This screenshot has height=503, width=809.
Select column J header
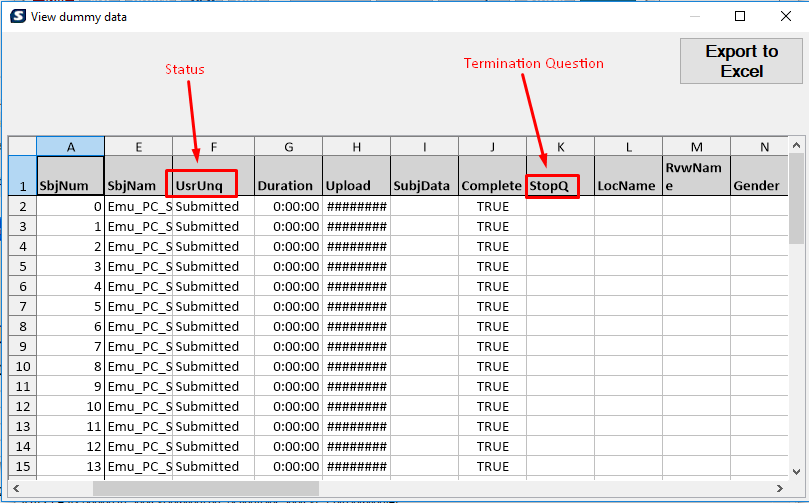click(493, 147)
